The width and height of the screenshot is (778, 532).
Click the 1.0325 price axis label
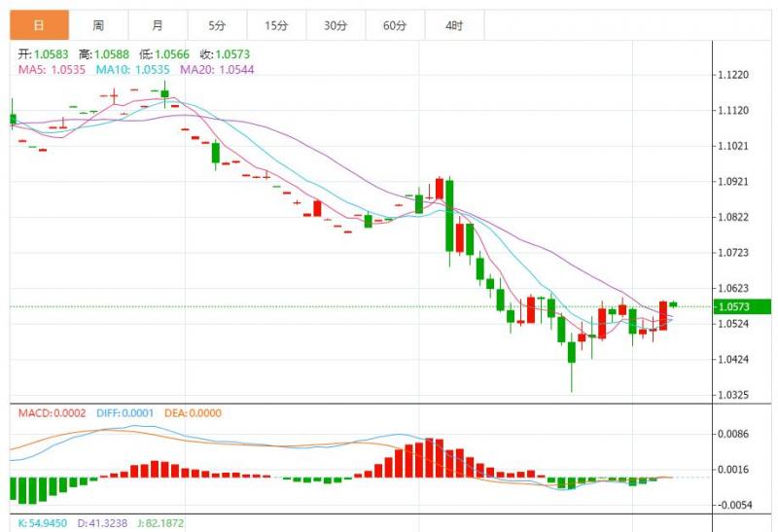click(734, 395)
